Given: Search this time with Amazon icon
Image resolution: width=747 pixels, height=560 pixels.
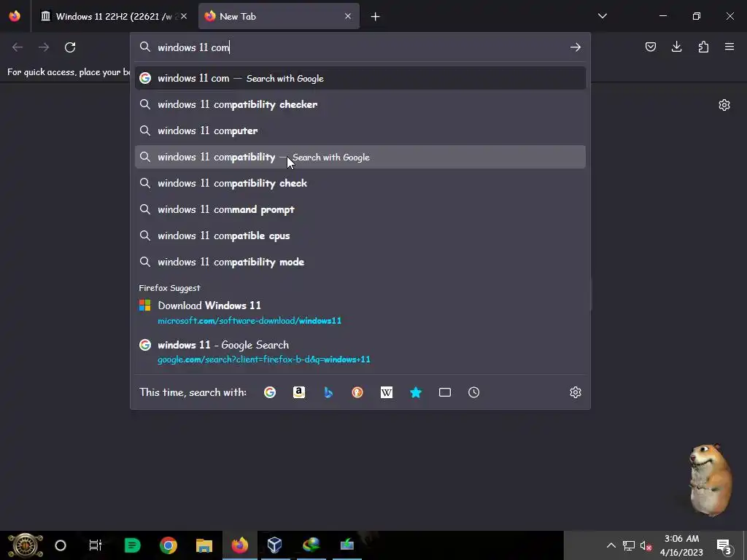Looking at the screenshot, I should tap(298, 392).
